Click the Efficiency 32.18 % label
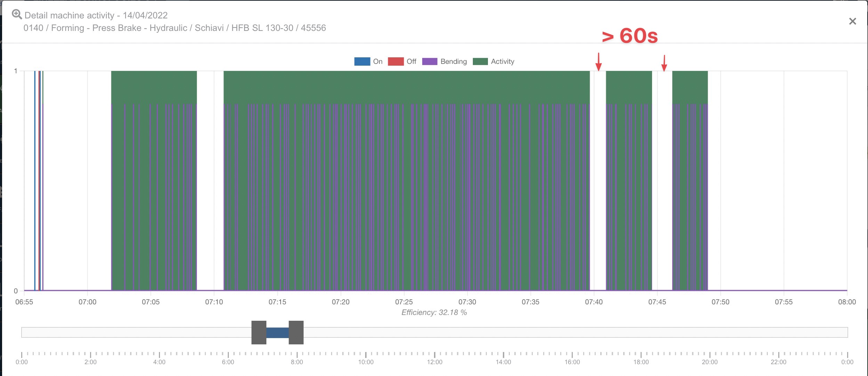The height and width of the screenshot is (376, 868). coord(434,312)
